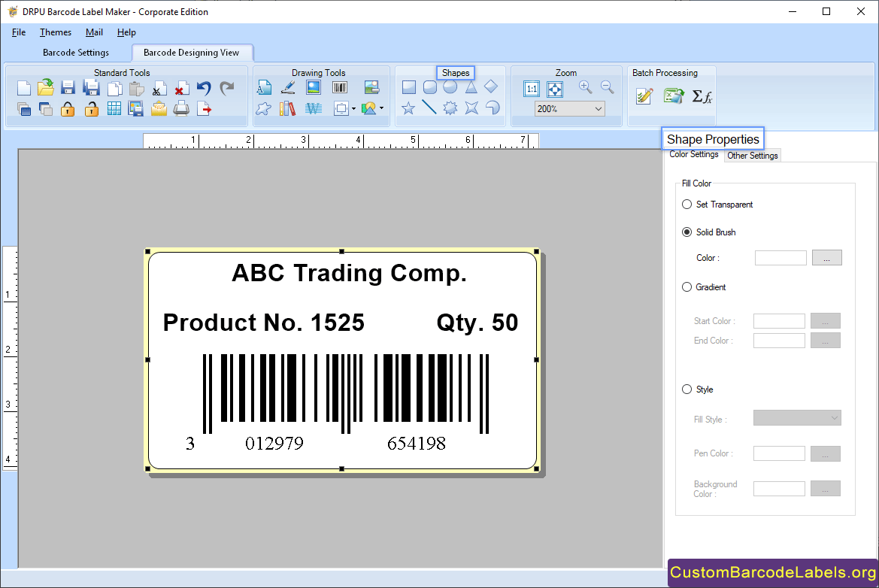
Task: Select the Text drawing tool
Action: (264, 87)
